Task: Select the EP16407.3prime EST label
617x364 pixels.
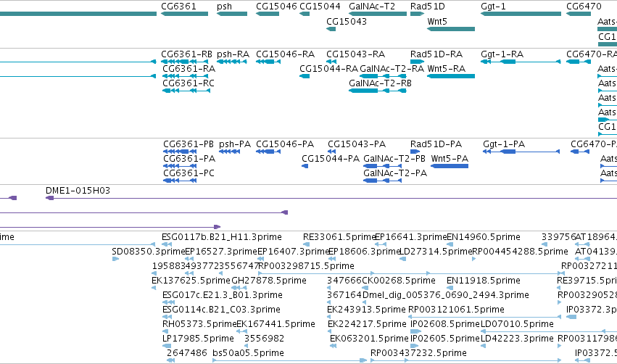Action: point(293,252)
